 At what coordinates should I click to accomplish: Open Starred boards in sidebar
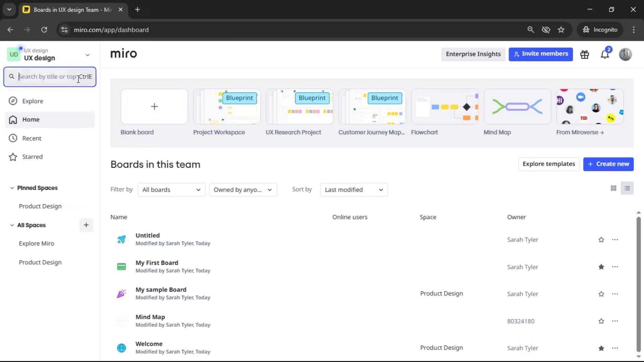tap(32, 157)
